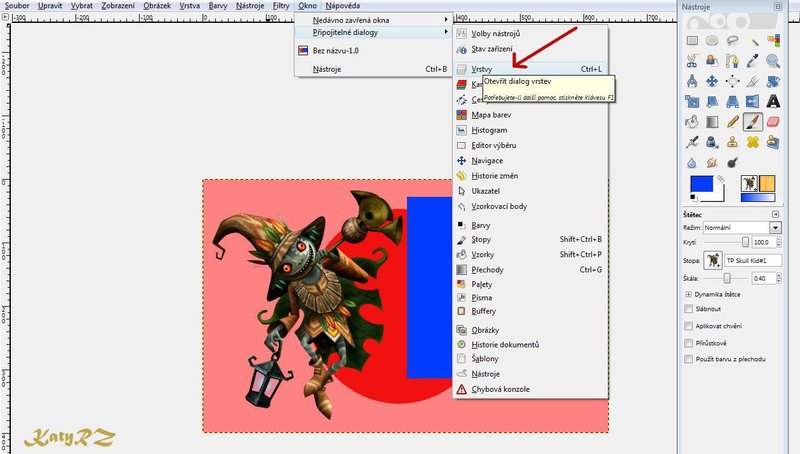Select the Smudge tool
The image size is (800, 454).
click(x=712, y=163)
